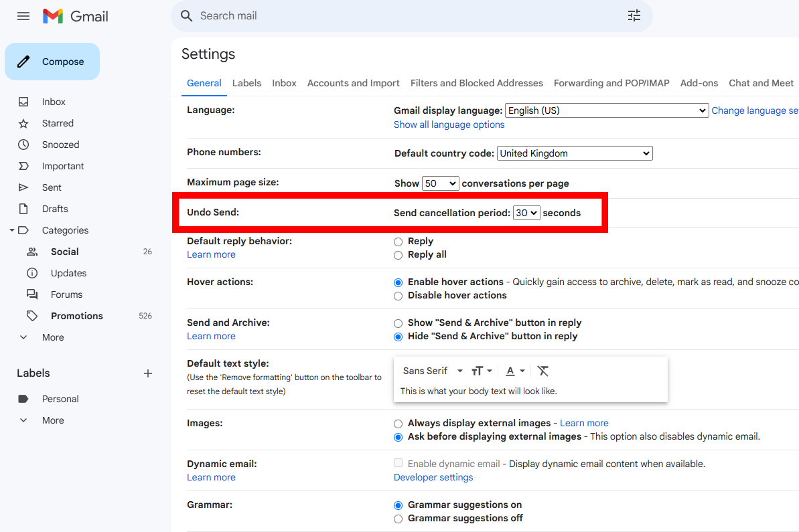799x532 pixels.
Task: Click the Gmail logo
Action: [x=74, y=15]
